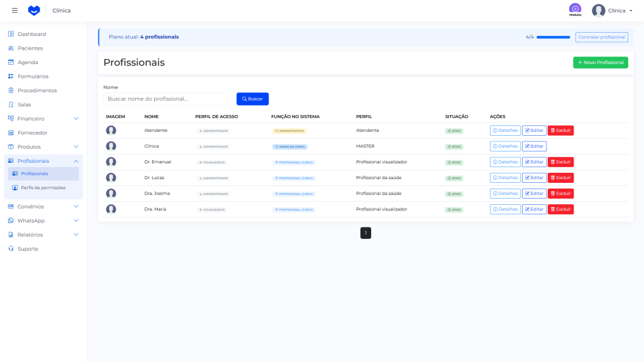This screenshot has height=362, width=644.
Task: Open the Módulos icon in header
Action: 575,9
